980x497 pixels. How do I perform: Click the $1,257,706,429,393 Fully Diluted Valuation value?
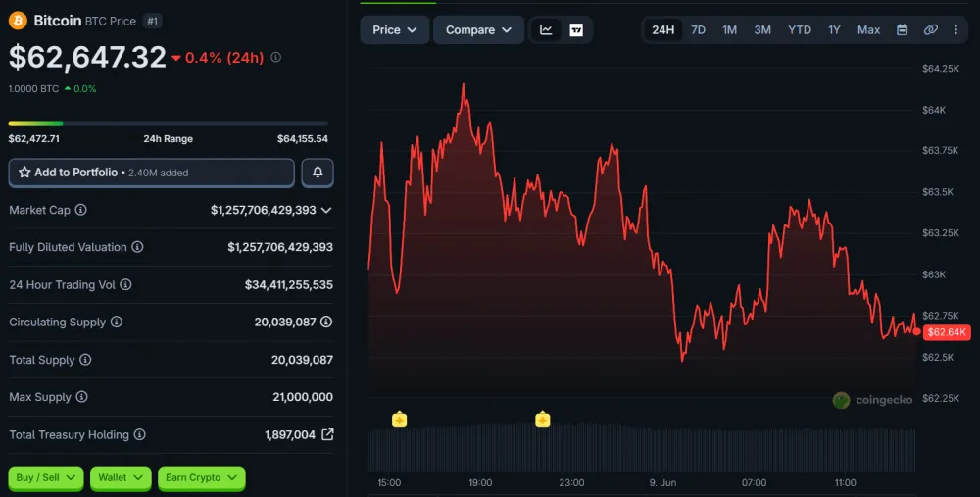pyautogui.click(x=280, y=248)
